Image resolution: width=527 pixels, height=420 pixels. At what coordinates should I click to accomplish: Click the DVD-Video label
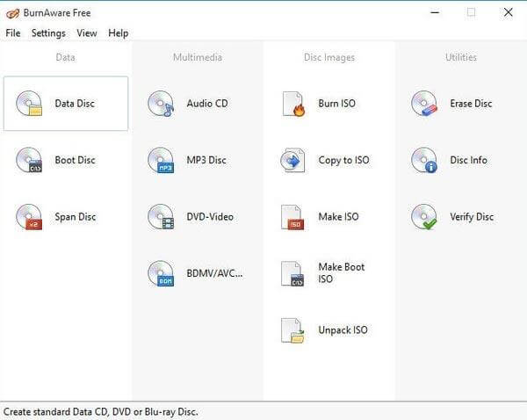click(210, 216)
